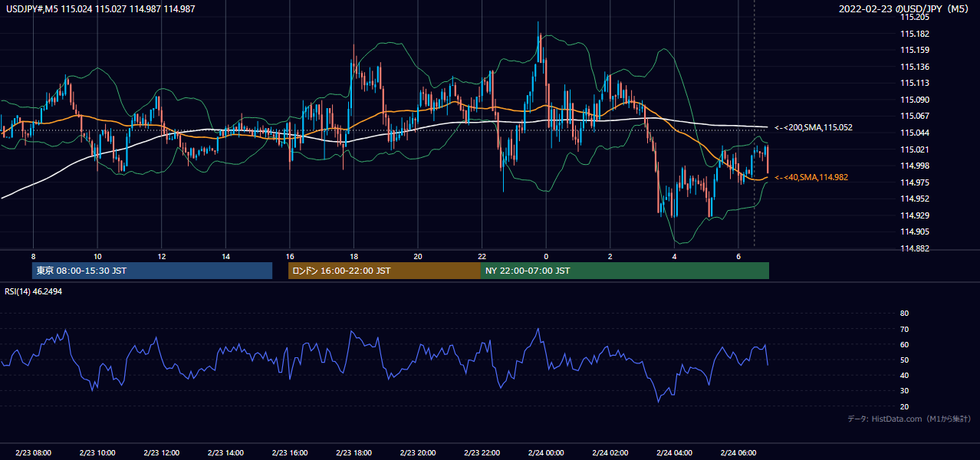Click the date label 2/24 06:00
The width and height of the screenshot is (980, 460).
pyautogui.click(x=738, y=452)
